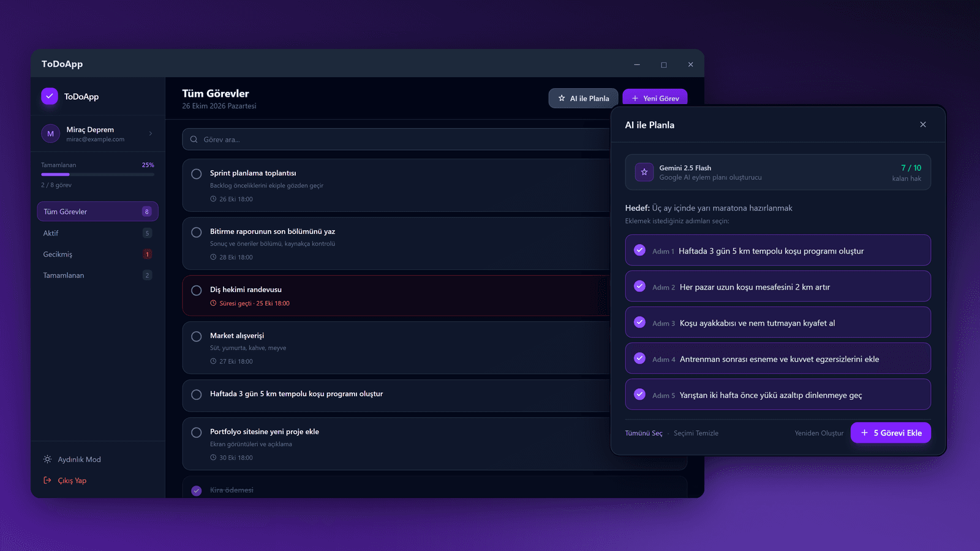Click the ToDoApp checkmark logo icon

click(x=50, y=96)
